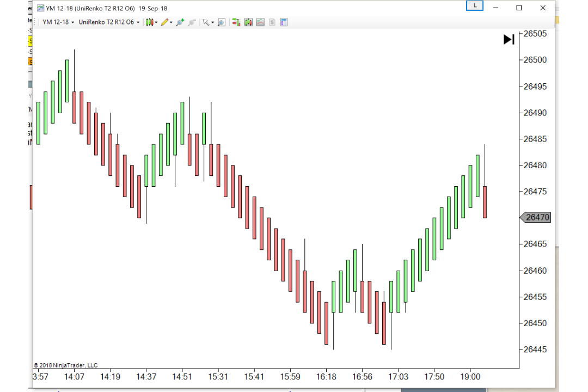Click the 19:00 time axis label
The height and width of the screenshot is (392, 588).
coord(470,377)
